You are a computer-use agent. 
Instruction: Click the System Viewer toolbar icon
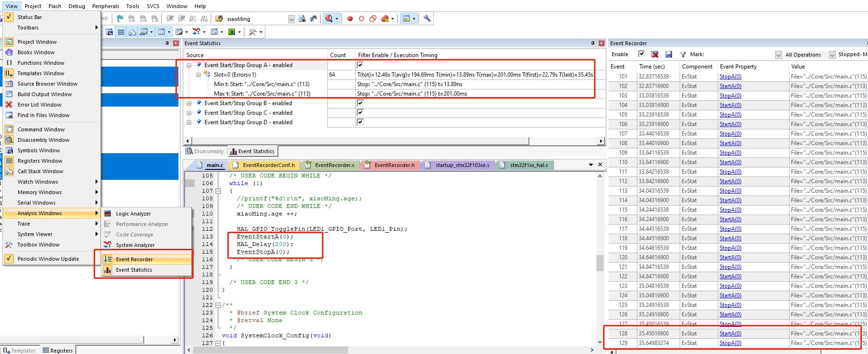(x=232, y=32)
